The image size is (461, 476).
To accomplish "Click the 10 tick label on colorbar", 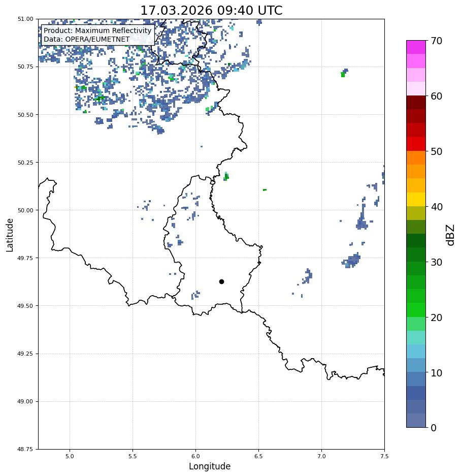I will (x=437, y=373).
